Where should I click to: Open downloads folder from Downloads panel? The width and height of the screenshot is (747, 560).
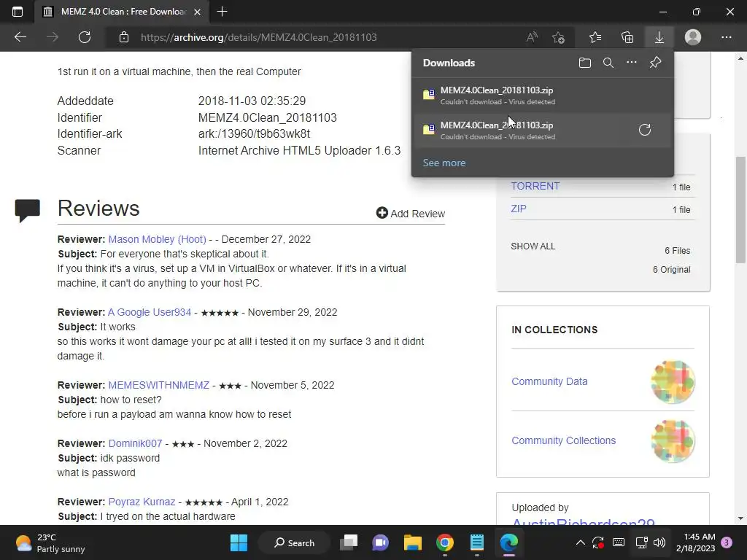pos(585,63)
